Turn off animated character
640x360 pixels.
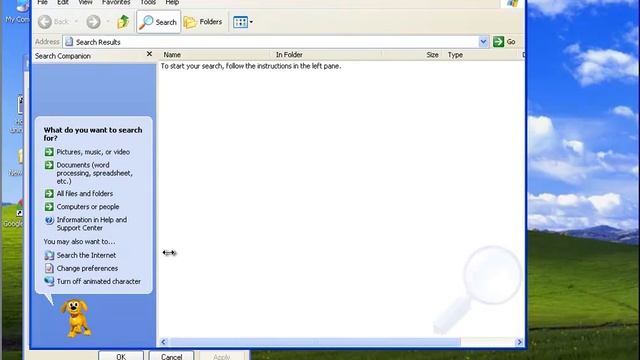coord(98,281)
